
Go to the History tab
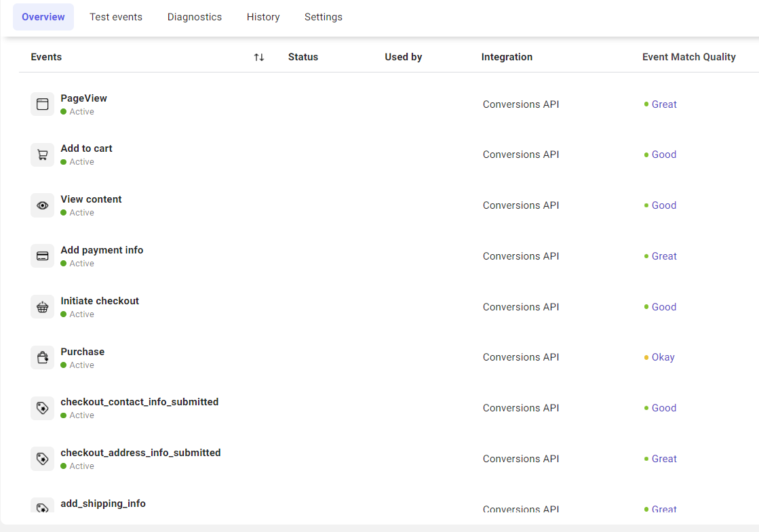(263, 17)
